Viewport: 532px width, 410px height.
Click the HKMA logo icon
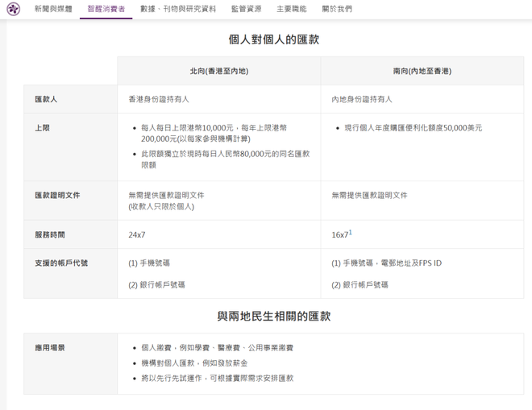(x=14, y=9)
